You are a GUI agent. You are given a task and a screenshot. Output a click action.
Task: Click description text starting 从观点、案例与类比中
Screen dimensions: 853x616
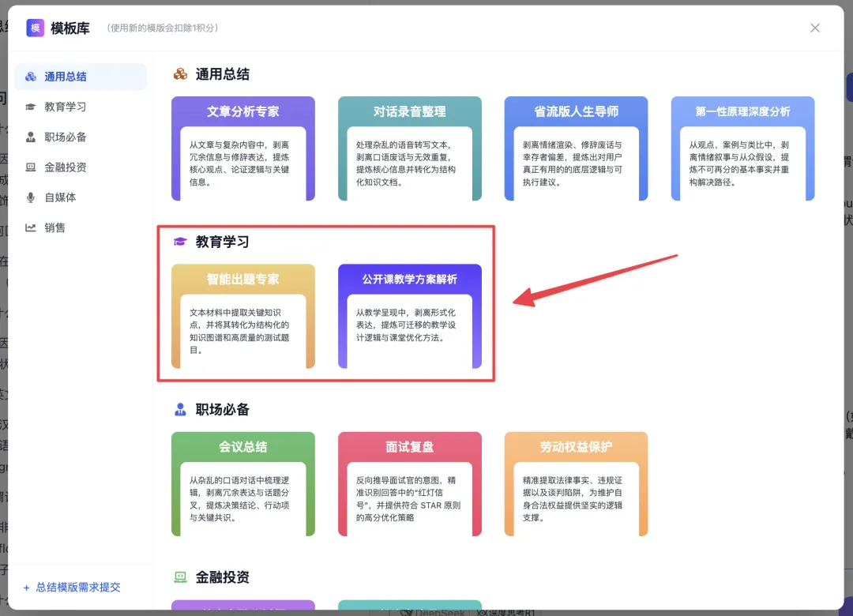point(738,163)
